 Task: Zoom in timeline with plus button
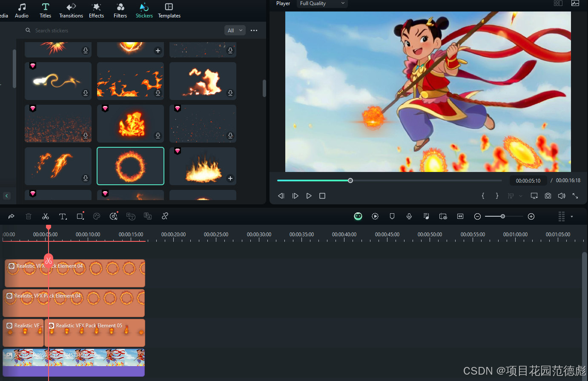[x=531, y=216]
